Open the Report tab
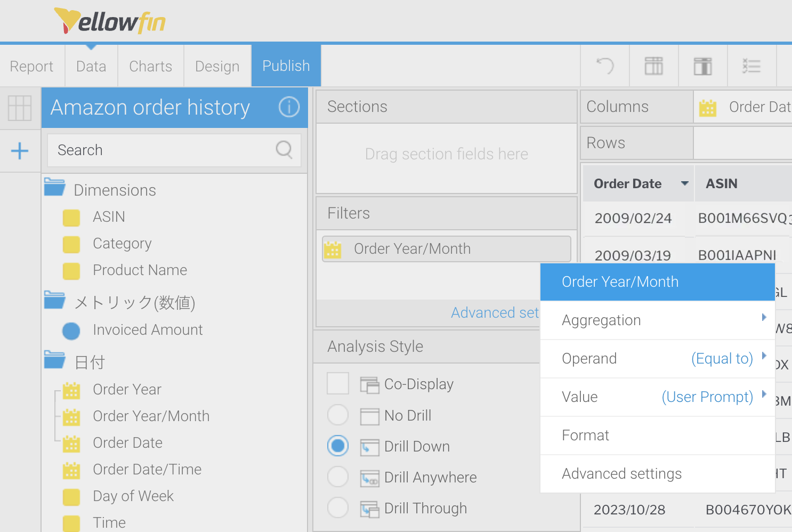Viewport: 792px width, 532px height. 32,66
